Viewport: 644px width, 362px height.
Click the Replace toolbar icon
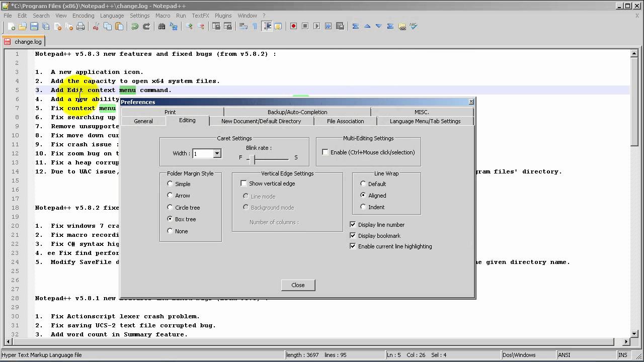point(174,26)
